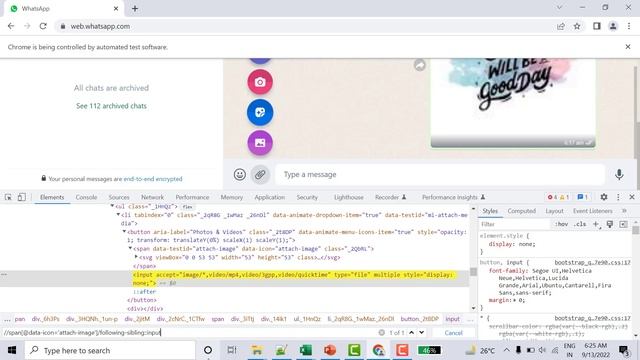Image resolution: width=640 pixels, height=360 pixels.
Task: Switch to the Console tab
Action: click(x=86, y=197)
